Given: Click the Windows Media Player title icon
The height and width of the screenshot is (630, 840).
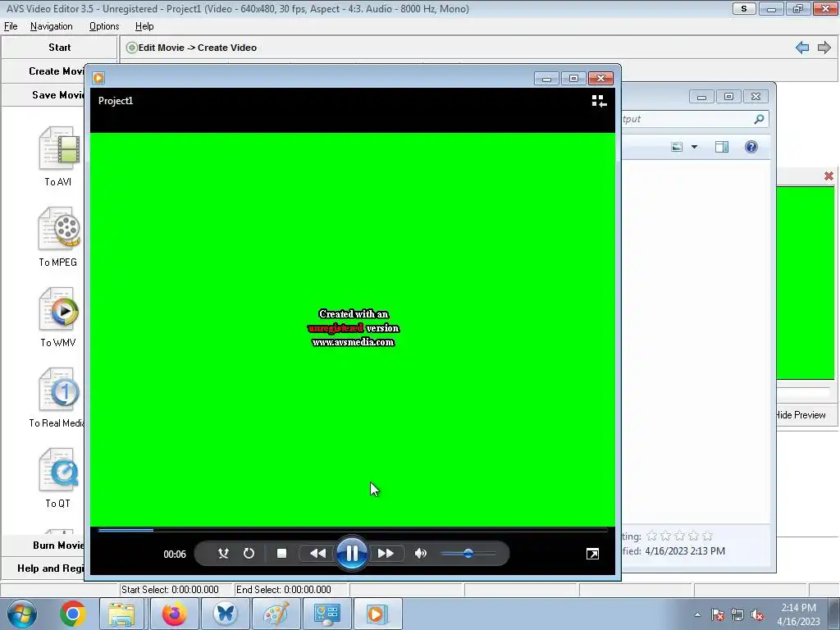Looking at the screenshot, I should click(98, 78).
